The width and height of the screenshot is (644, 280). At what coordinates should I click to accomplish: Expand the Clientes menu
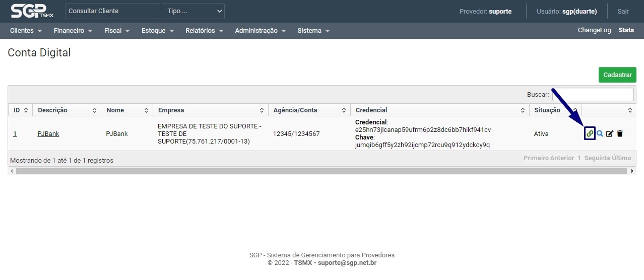[x=25, y=31]
